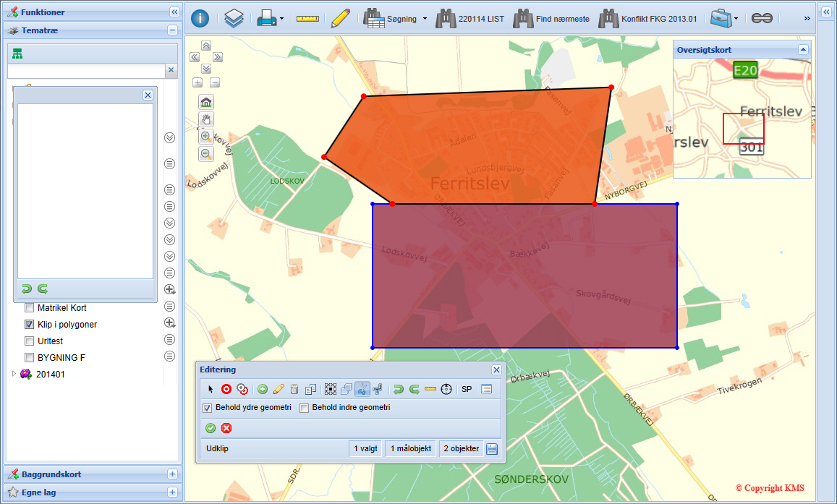Screen dimensions: 837x504
Task: Open the info tool in top toolbar
Action: pos(200,19)
